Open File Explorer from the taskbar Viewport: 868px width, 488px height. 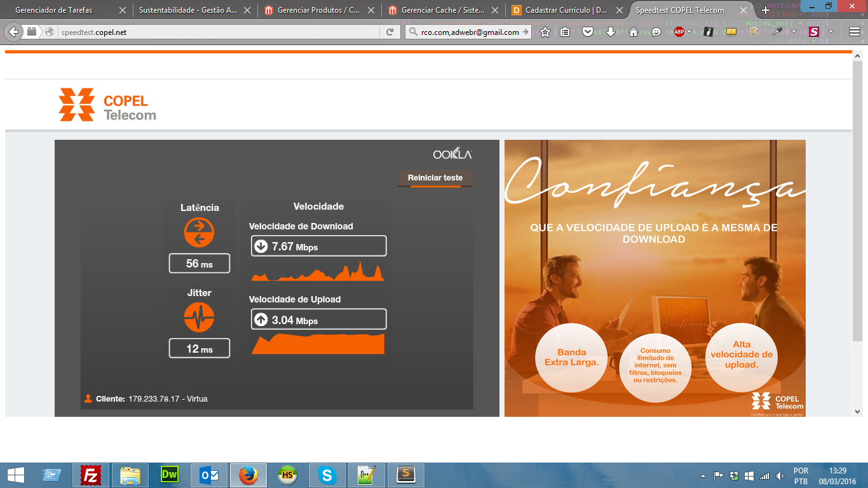point(130,475)
